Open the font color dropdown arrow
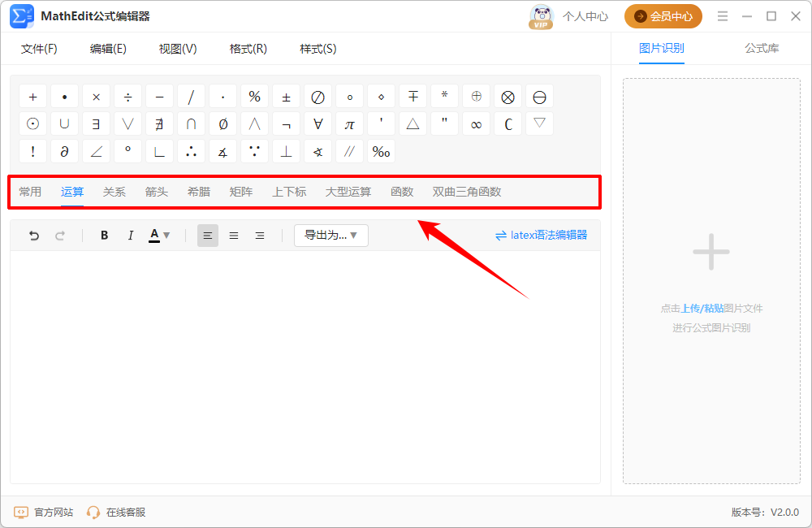Viewport: 812px width, 528px height. click(x=166, y=236)
